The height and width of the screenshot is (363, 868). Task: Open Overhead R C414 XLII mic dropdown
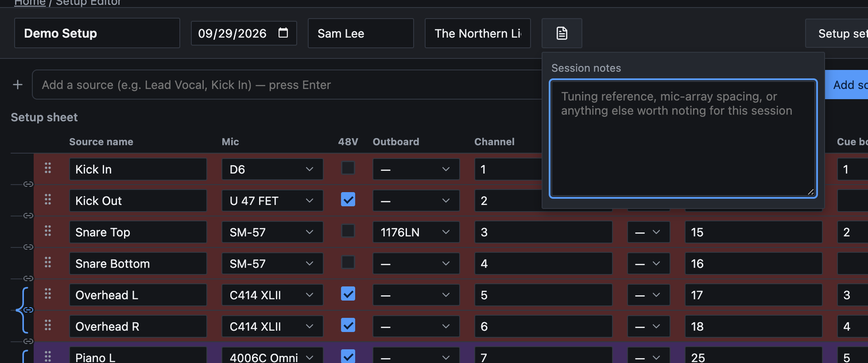point(272,327)
